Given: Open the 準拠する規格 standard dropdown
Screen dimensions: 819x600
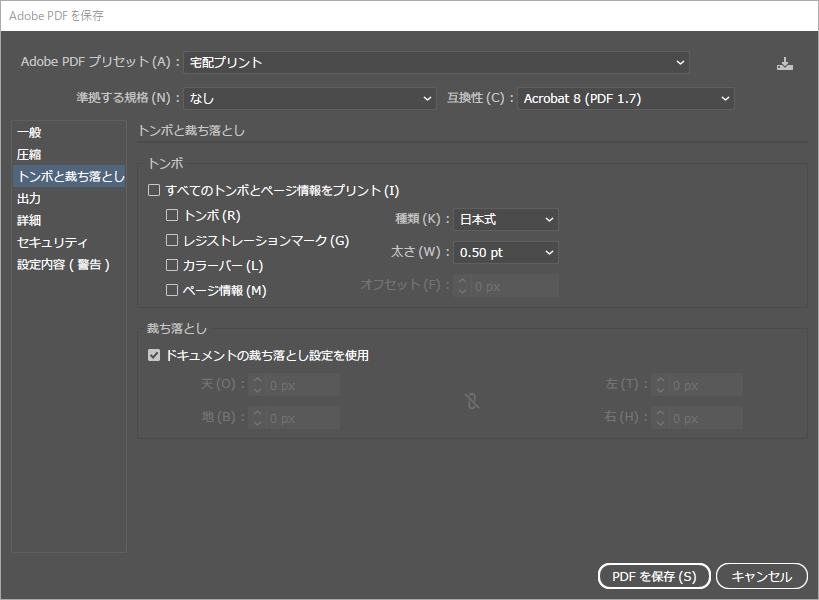Looking at the screenshot, I should [x=310, y=98].
